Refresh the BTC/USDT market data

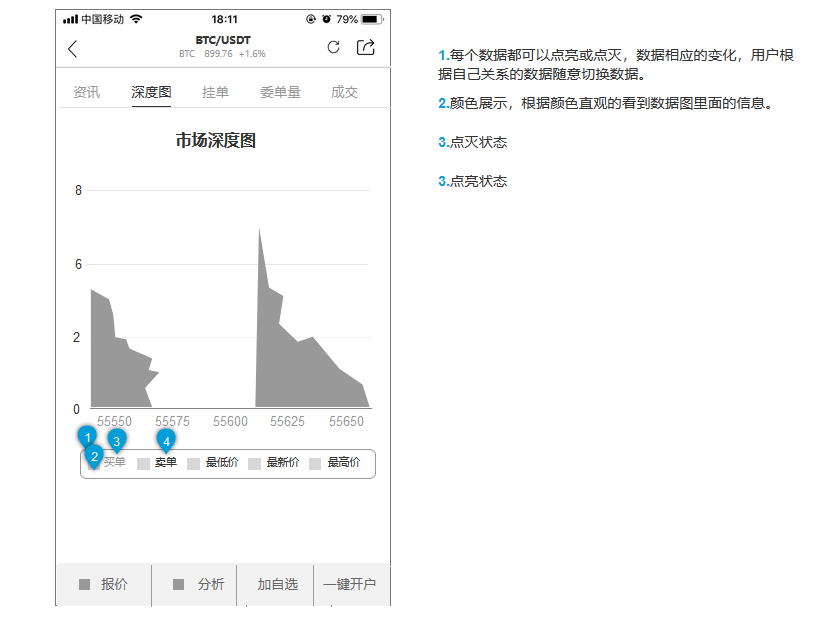click(x=334, y=47)
